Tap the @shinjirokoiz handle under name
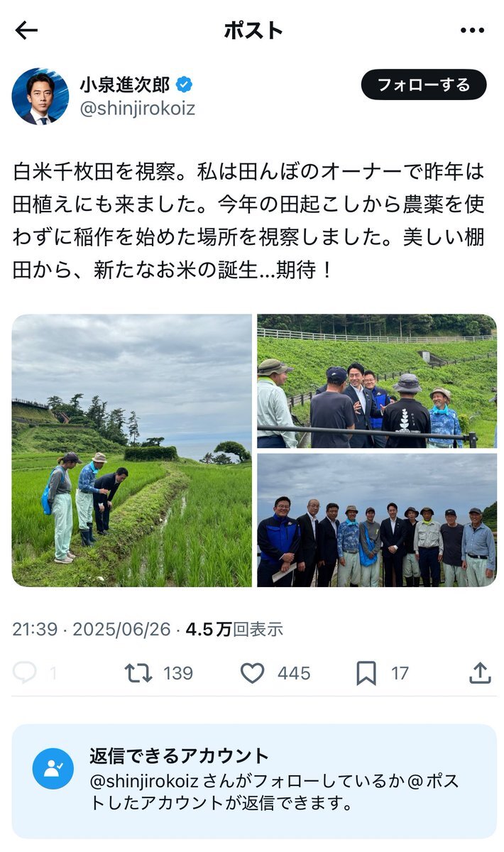This screenshot has height=852, width=504. click(x=137, y=109)
